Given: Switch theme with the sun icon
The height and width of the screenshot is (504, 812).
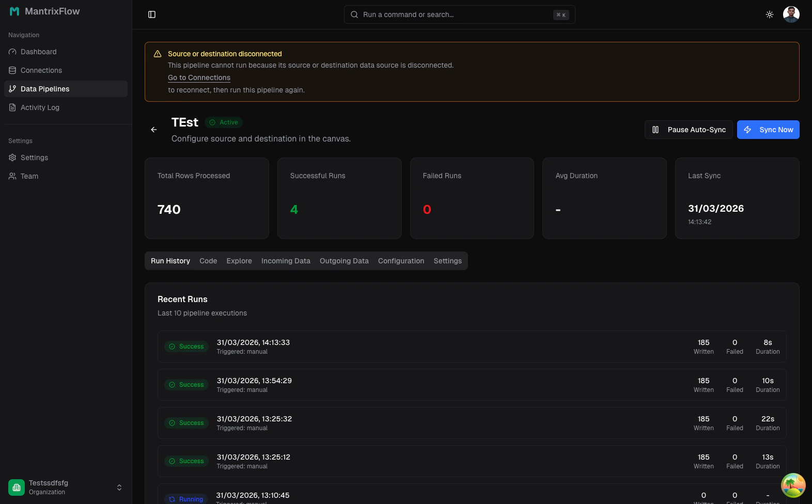Looking at the screenshot, I should tap(770, 14).
